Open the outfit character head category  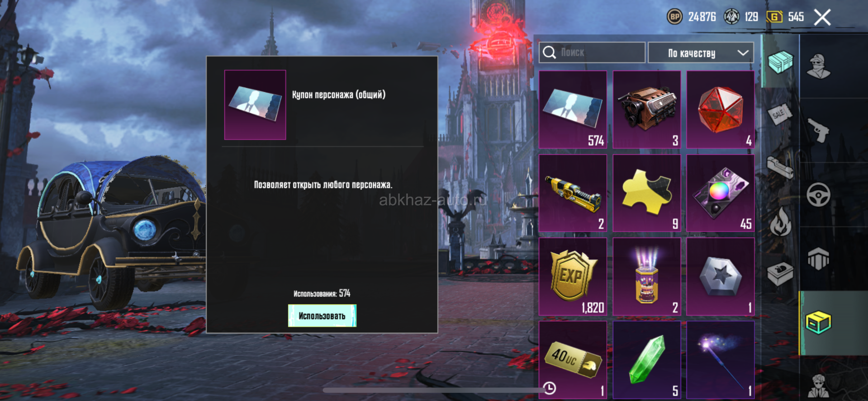pos(819,66)
